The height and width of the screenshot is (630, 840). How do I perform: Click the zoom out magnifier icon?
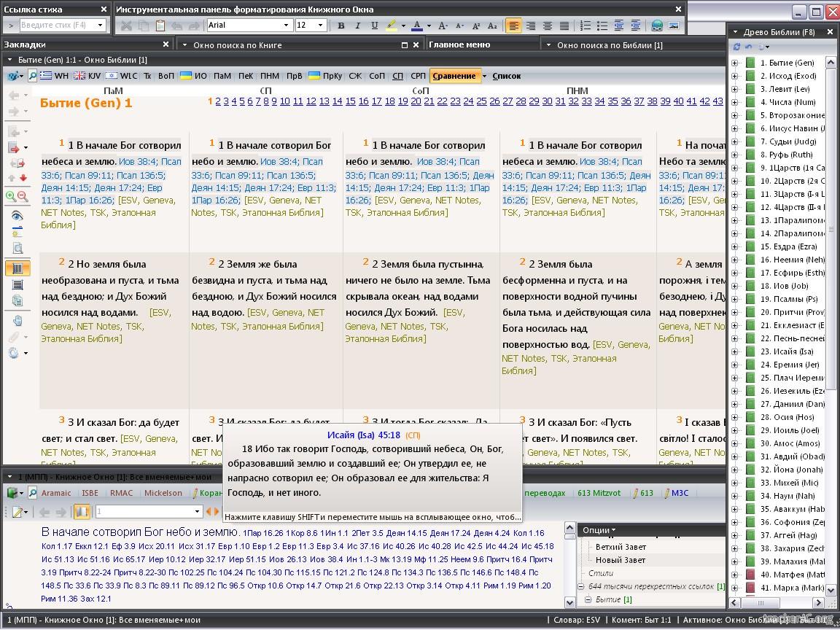pos(23,196)
